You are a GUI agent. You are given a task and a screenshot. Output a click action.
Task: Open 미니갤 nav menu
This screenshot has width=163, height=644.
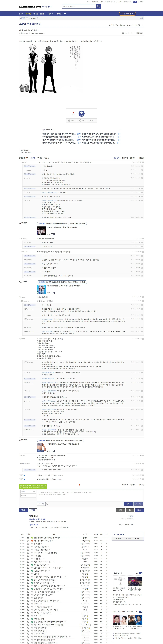(36, 14)
